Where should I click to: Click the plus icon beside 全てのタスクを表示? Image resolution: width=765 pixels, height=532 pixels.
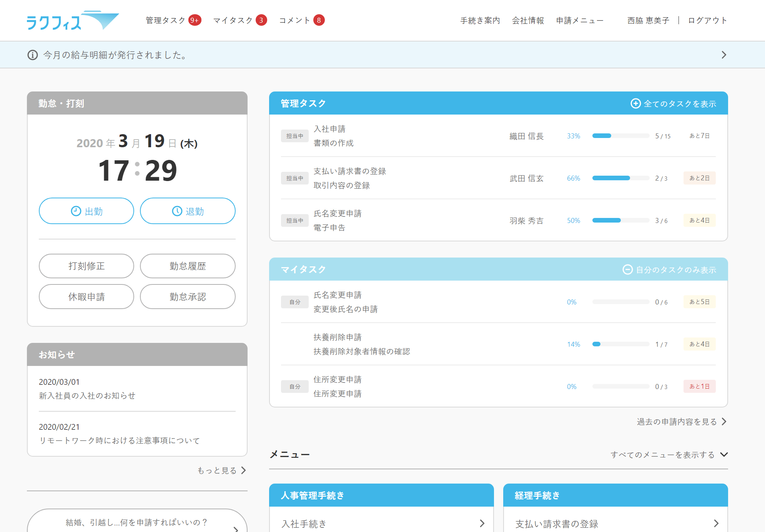tap(635, 103)
